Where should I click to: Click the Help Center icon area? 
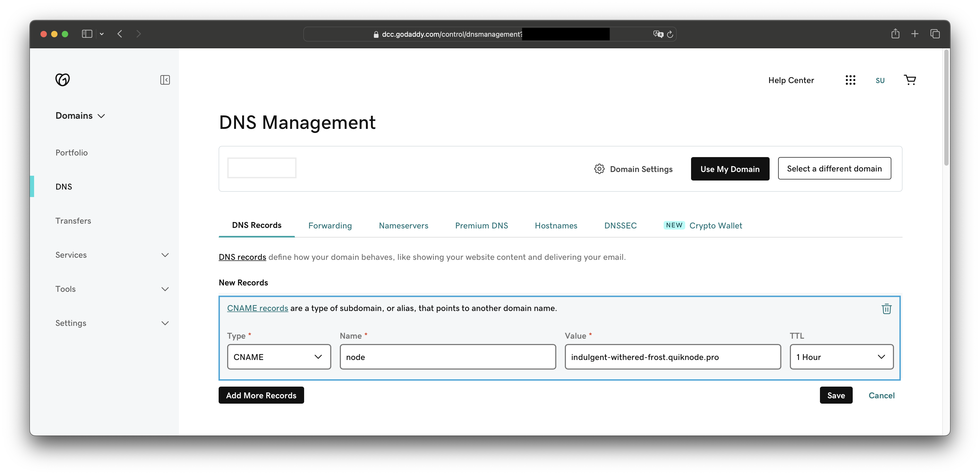[791, 80]
